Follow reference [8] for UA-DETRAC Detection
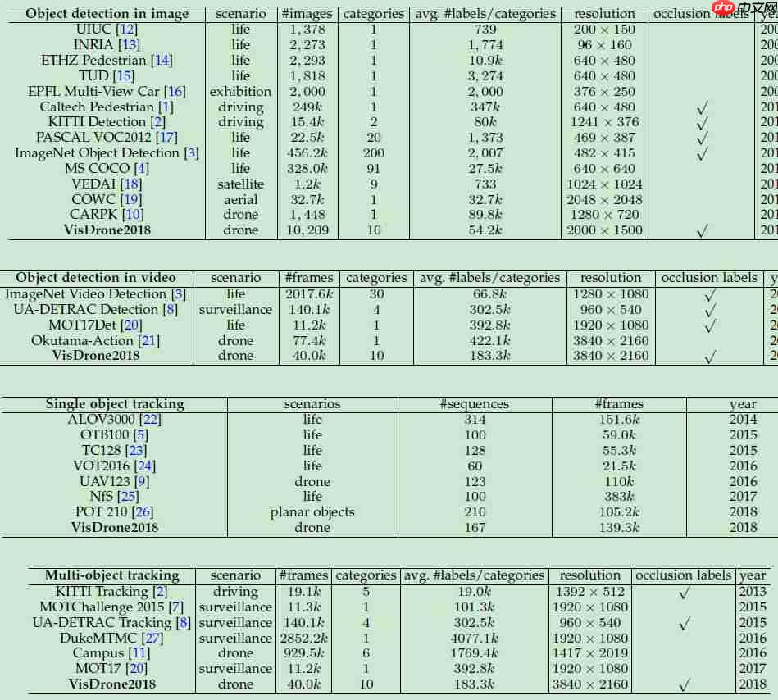 click(171, 310)
